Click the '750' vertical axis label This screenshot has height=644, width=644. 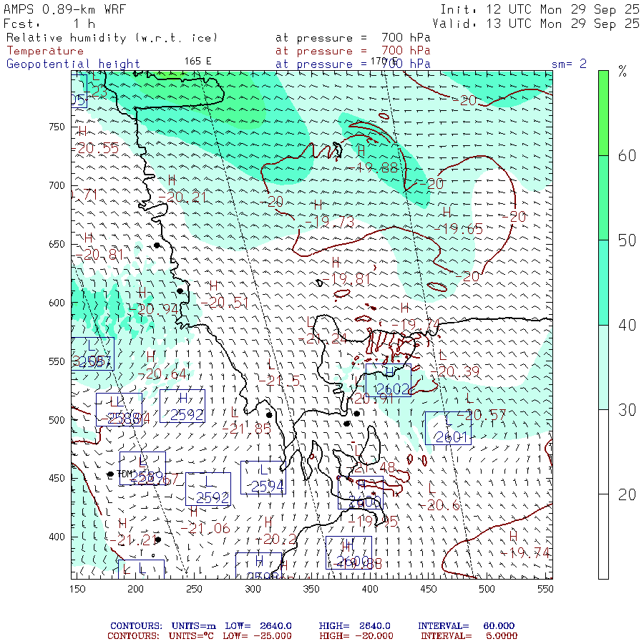tap(57, 127)
